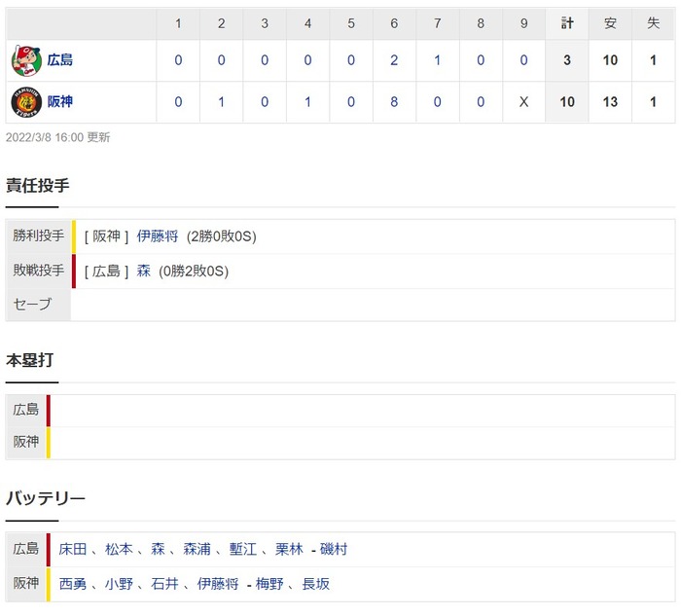Click the Hanshin Tigers team logo
The height and width of the screenshot is (616, 681).
tap(26, 102)
